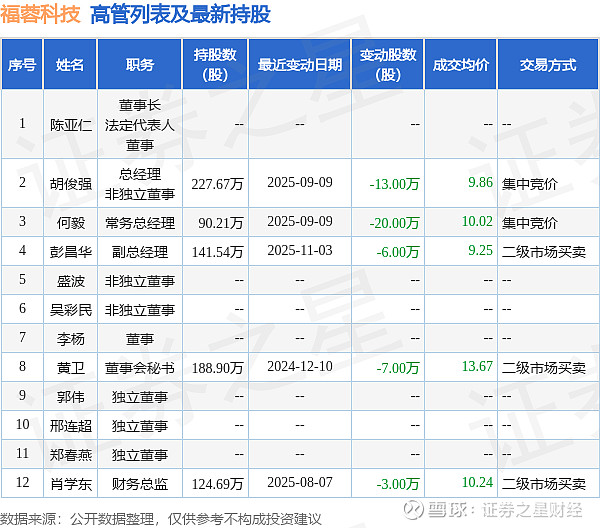Click the name 何毅
Image resolution: width=600 pixels, height=528 pixels.
point(71,223)
